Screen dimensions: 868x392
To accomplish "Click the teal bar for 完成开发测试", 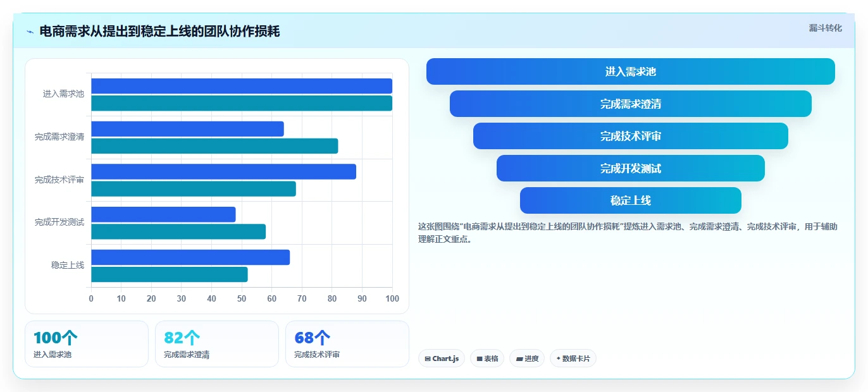I will [x=178, y=231].
